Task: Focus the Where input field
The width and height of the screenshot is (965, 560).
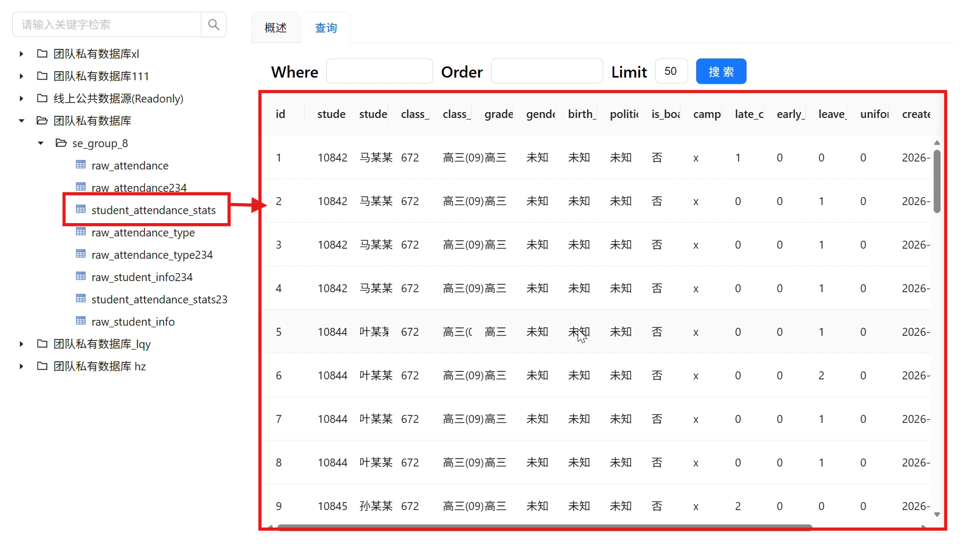Action: [379, 71]
